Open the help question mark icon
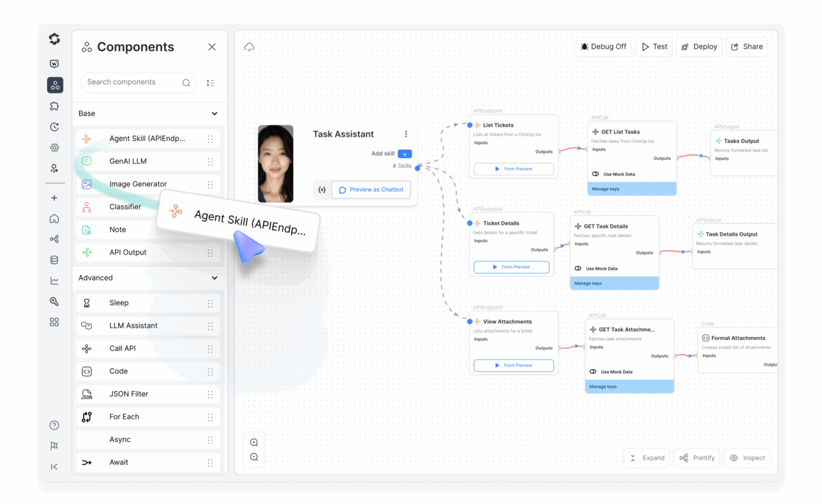This screenshot has height=504, width=822. point(54,425)
